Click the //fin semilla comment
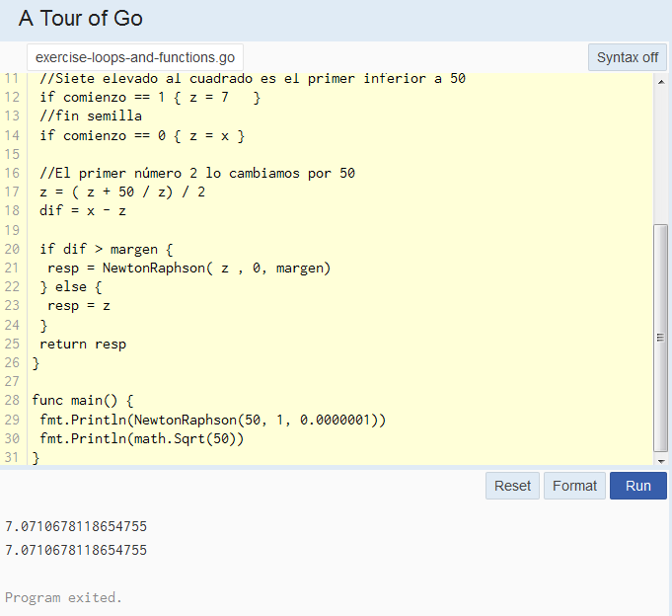 [91, 116]
